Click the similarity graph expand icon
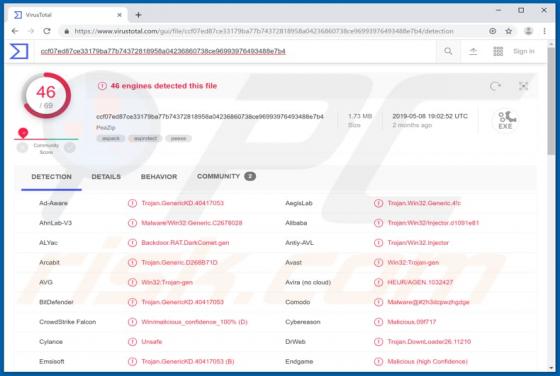Screen dimensions: 560x376 pos(523,86)
